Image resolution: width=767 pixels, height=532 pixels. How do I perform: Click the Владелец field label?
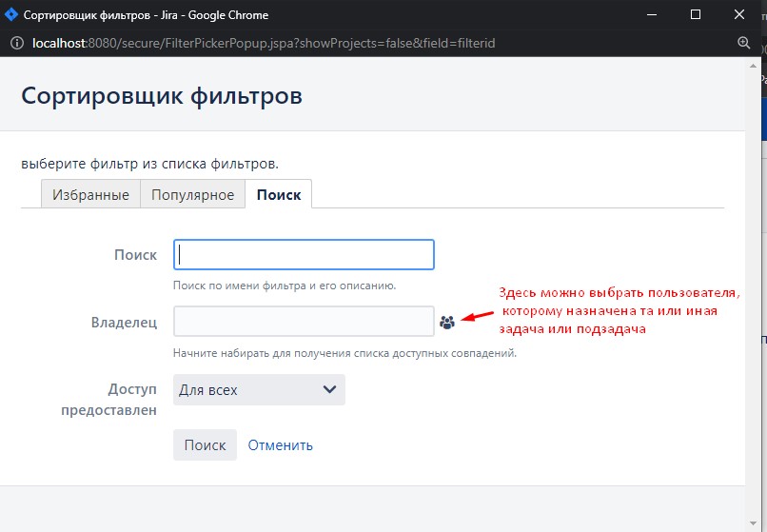pos(125,322)
